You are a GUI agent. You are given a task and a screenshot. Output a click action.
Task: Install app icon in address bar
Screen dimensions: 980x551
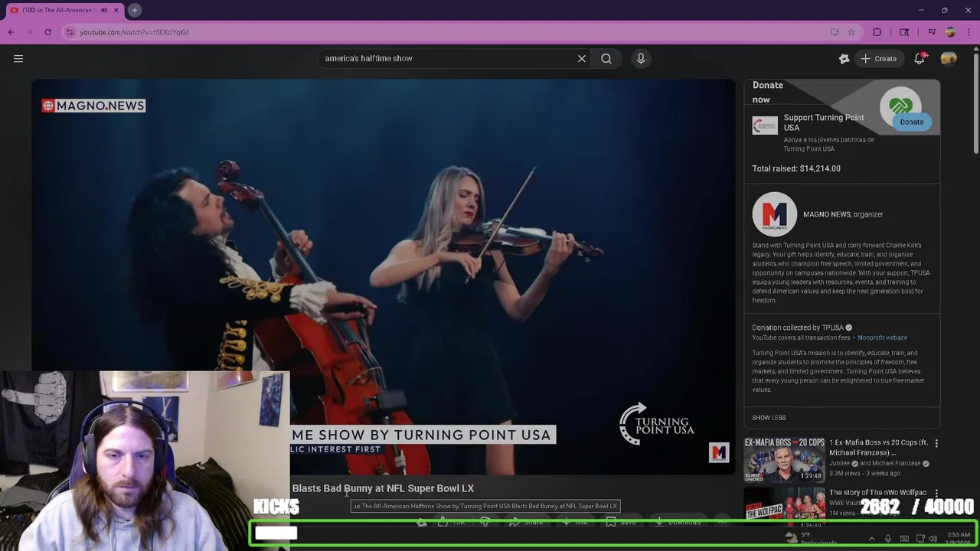pyautogui.click(x=835, y=32)
